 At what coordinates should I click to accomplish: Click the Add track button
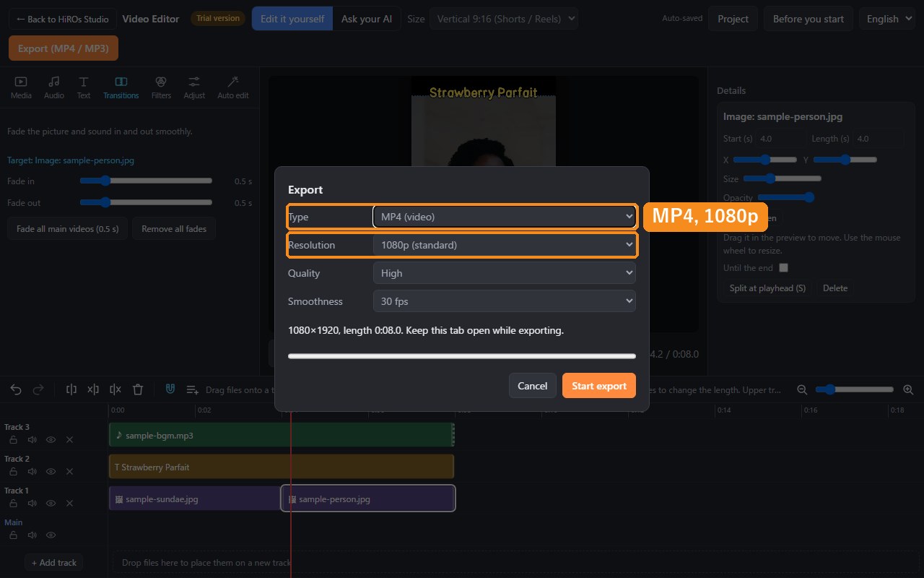pos(55,563)
